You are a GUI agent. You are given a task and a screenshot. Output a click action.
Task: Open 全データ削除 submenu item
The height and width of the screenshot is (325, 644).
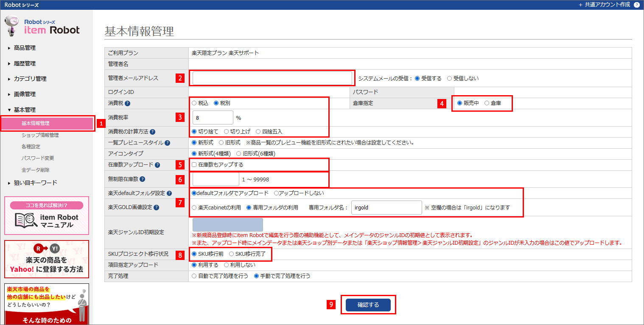tap(36, 170)
